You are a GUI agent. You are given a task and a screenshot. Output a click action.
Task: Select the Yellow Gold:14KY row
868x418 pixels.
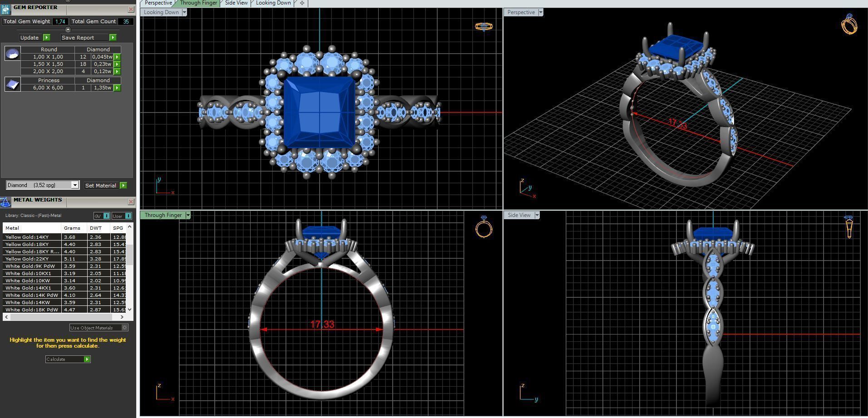(64, 237)
